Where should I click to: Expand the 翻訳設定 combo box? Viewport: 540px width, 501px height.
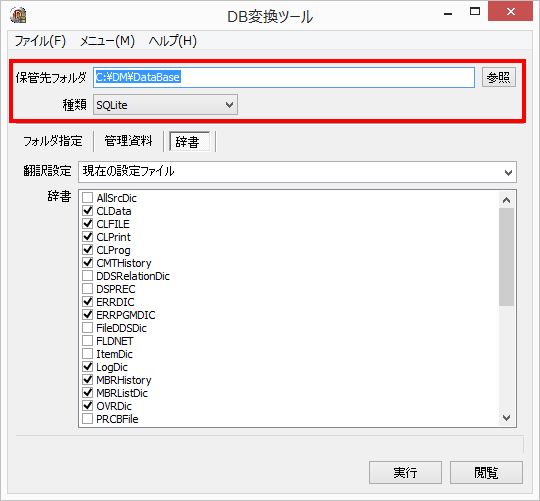(x=297, y=172)
